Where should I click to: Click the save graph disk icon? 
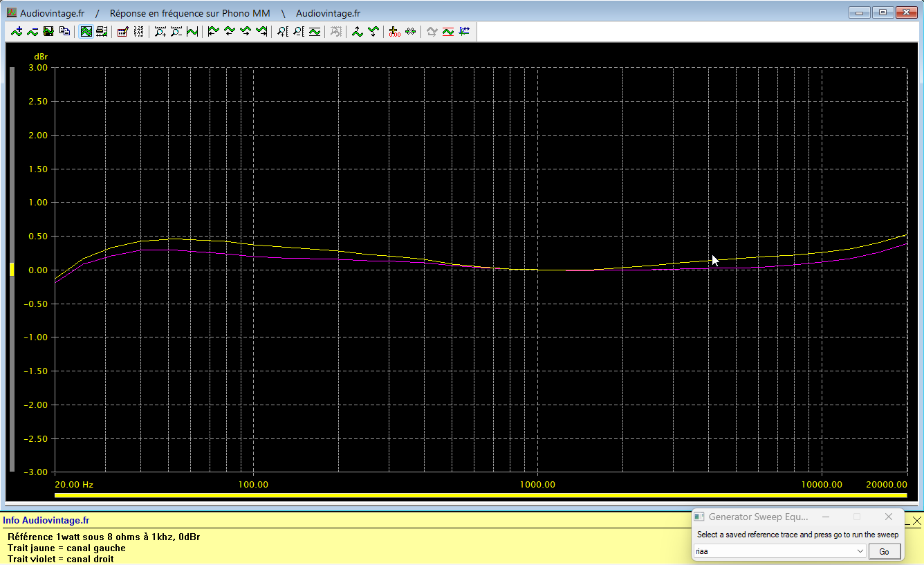pos(48,31)
